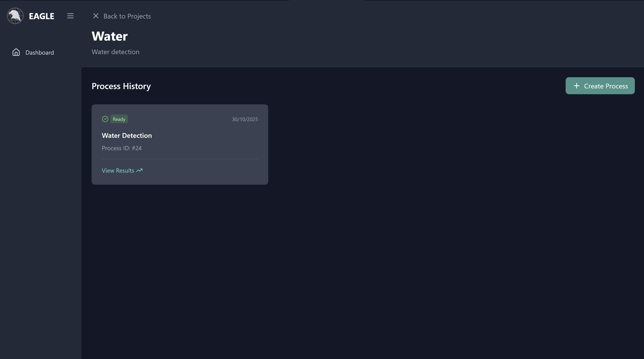Click the Water detection project description
The height and width of the screenshot is (359, 644).
[x=116, y=52]
